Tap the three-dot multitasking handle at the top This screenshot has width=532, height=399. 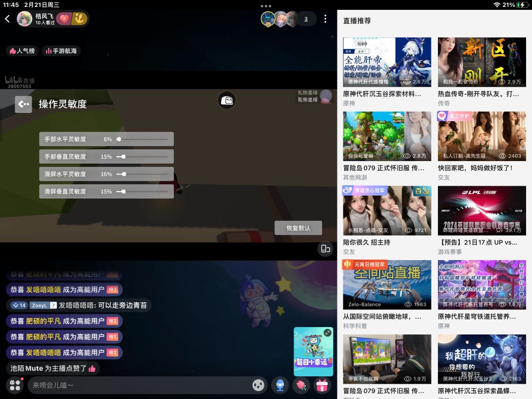(x=266, y=6)
